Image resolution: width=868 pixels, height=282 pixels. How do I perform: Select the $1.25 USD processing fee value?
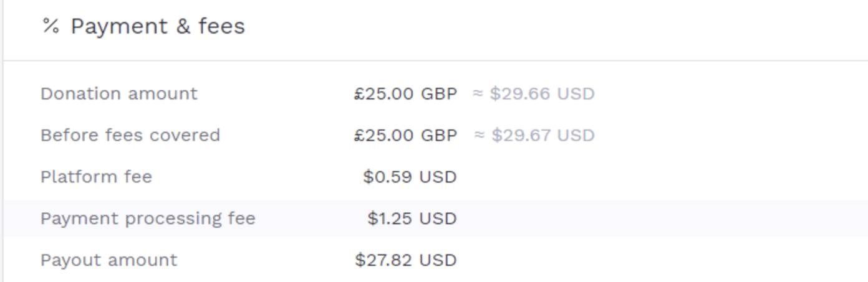(x=412, y=219)
